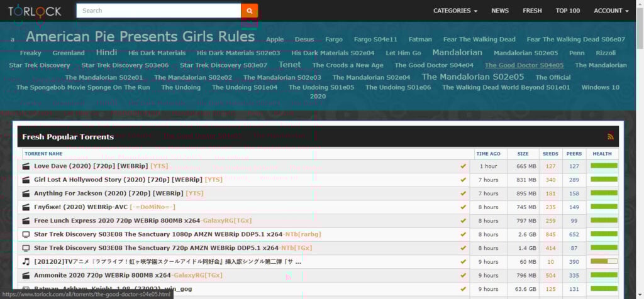The width and height of the screenshot is (644, 299).
Task: Open the Torlock logo home link
Action: 35,11
